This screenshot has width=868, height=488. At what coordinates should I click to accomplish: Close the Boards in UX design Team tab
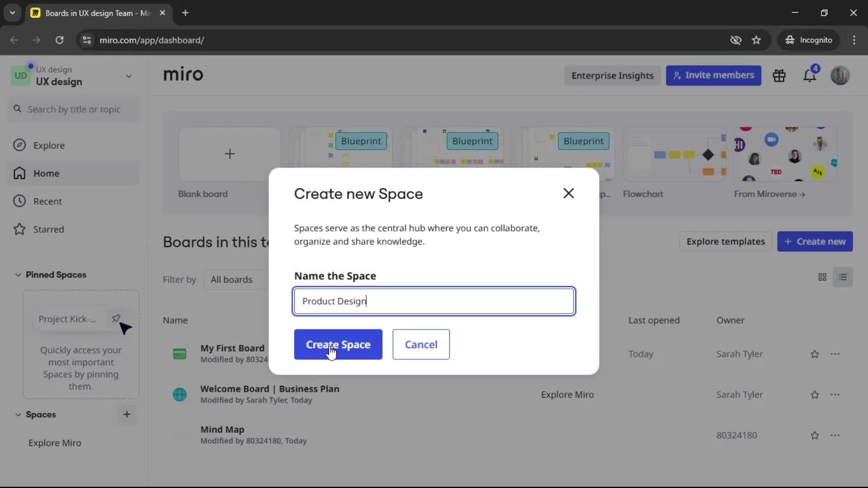click(162, 13)
